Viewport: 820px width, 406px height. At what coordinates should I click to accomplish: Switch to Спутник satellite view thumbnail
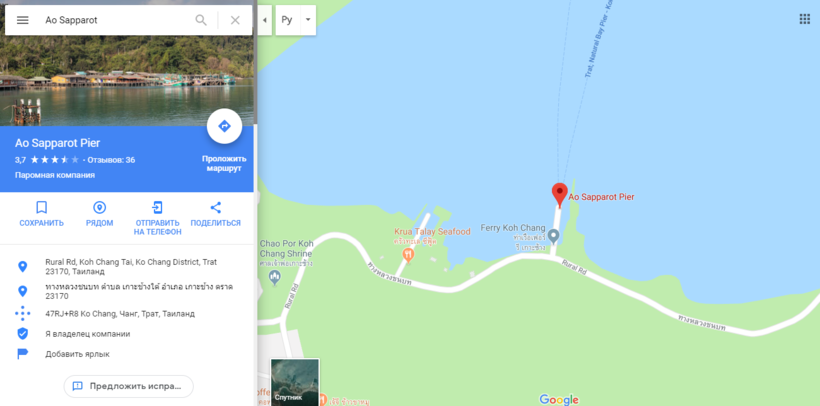click(x=294, y=381)
